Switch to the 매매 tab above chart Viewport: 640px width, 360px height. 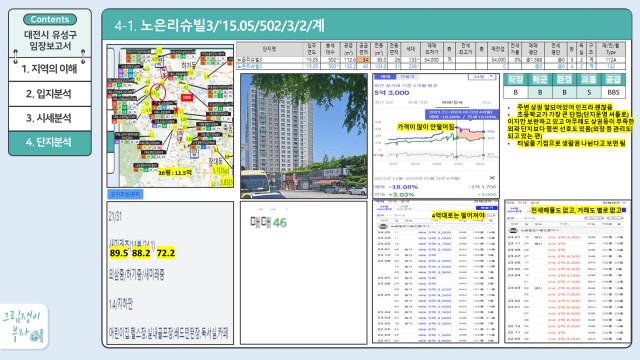coord(385,77)
